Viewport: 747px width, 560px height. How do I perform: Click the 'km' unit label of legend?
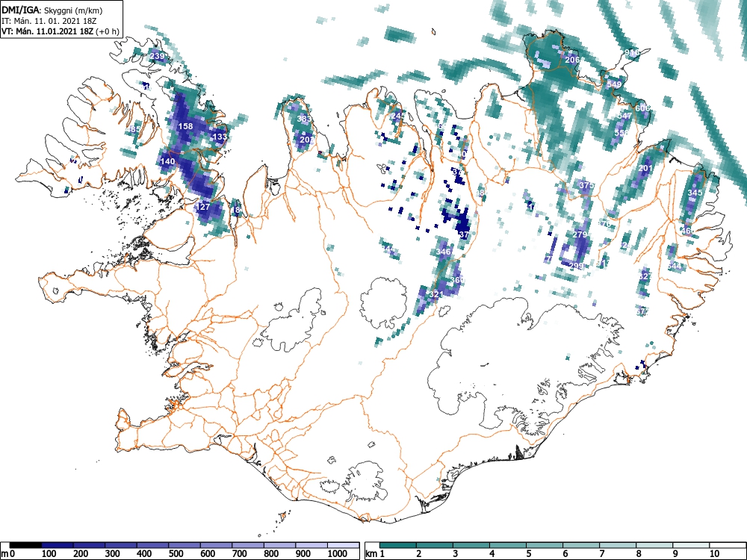371,554
